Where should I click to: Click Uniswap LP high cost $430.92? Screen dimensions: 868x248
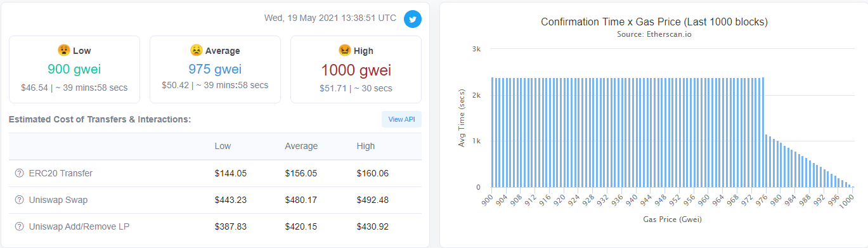coord(373,226)
